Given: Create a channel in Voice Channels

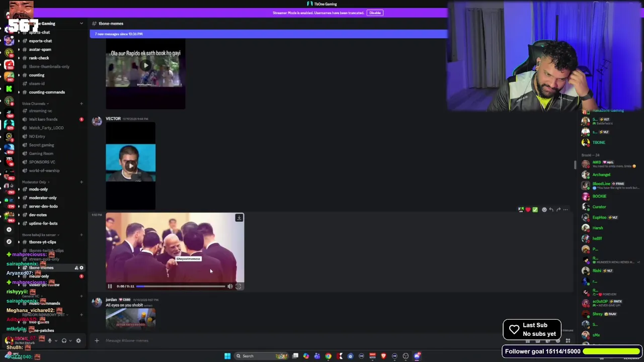Looking at the screenshot, I should coord(82,104).
